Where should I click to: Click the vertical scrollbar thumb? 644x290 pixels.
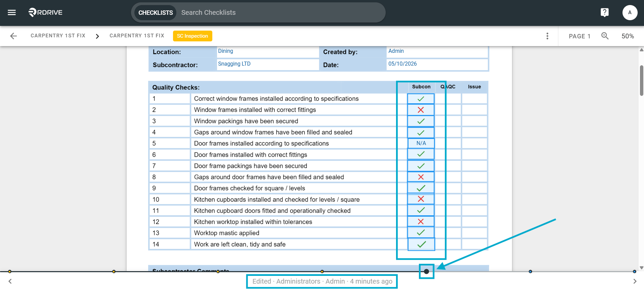641,80
